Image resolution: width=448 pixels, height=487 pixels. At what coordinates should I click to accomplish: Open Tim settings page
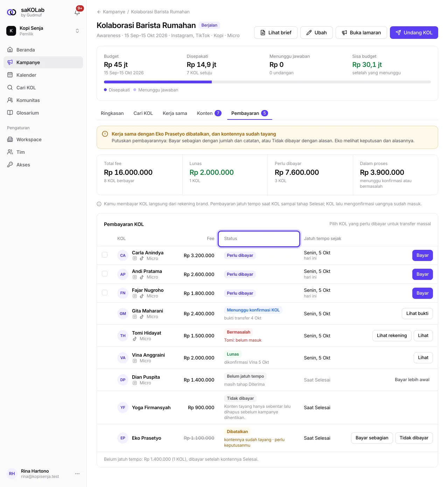click(x=43, y=152)
